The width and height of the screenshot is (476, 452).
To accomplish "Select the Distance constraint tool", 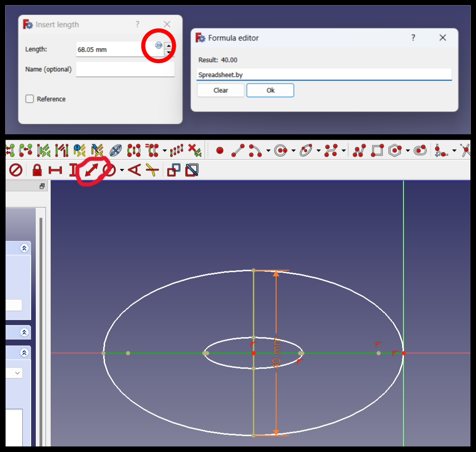I will (91, 170).
